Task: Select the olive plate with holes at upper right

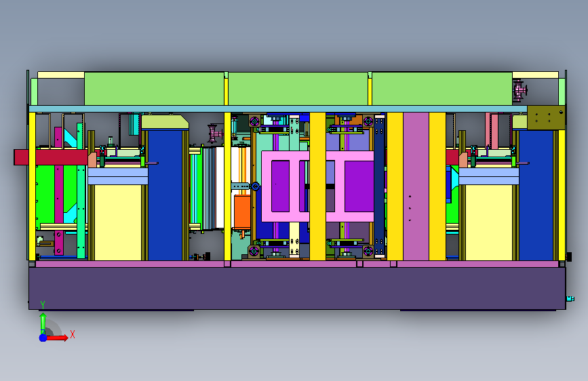Action: click(x=546, y=117)
